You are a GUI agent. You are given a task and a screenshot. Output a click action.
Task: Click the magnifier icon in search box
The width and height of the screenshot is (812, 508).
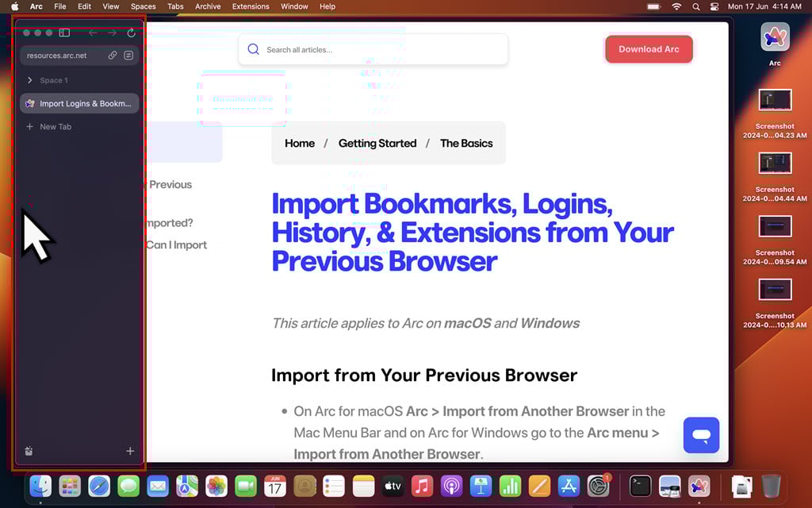tap(253, 49)
